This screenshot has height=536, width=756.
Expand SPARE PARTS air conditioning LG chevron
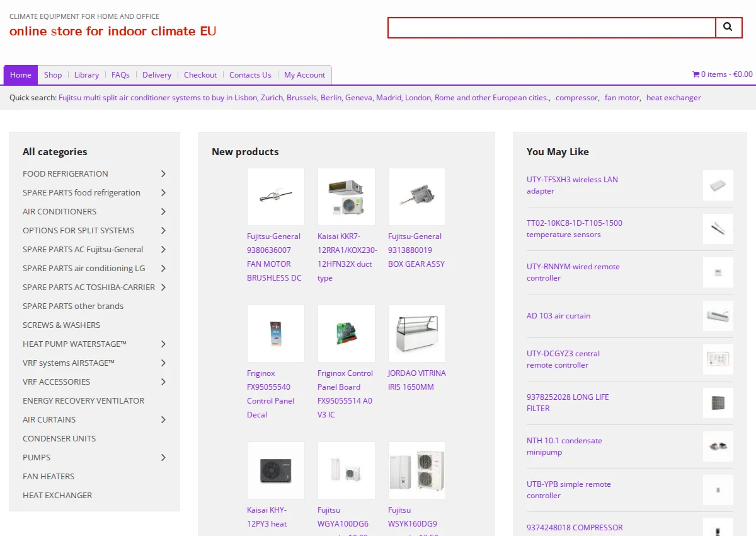click(x=163, y=268)
